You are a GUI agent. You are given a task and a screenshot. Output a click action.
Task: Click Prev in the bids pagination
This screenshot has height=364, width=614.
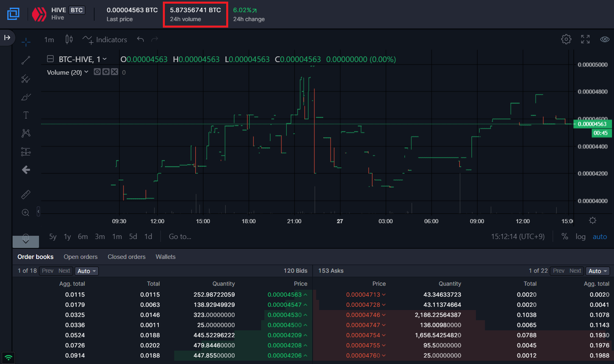[x=48, y=271]
